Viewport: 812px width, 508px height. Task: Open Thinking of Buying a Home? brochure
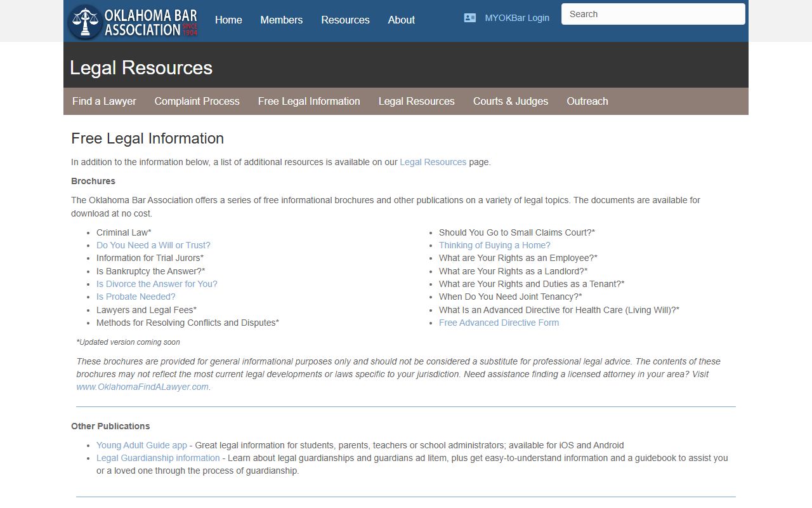495,245
